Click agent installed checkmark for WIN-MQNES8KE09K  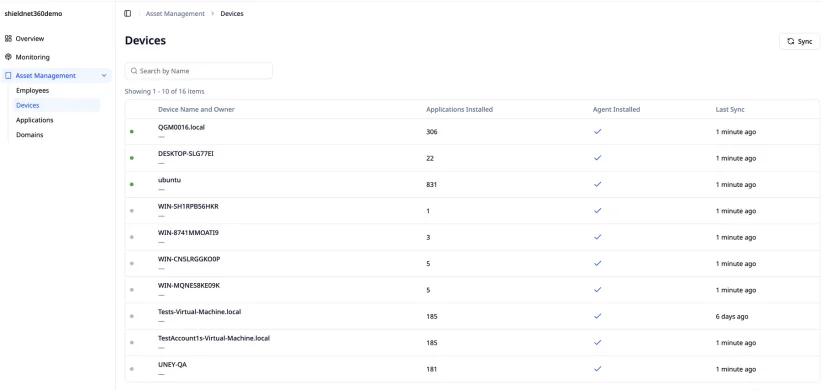click(597, 290)
